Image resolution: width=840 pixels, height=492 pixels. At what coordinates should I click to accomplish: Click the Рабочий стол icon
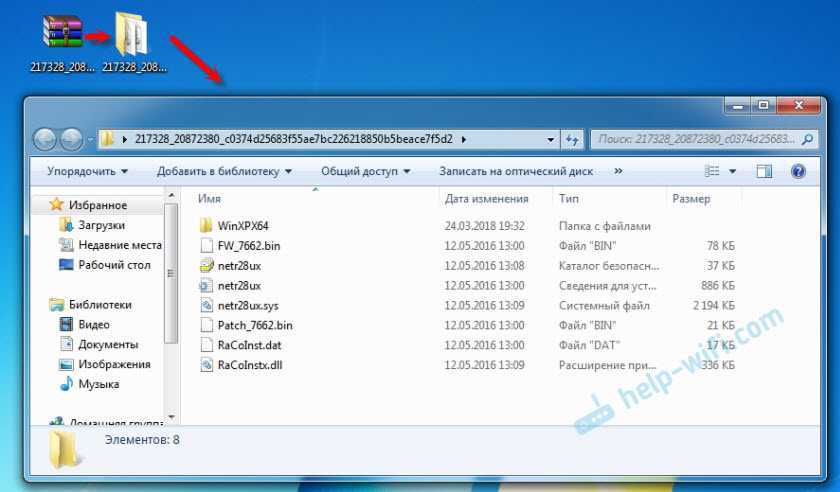[x=66, y=265]
